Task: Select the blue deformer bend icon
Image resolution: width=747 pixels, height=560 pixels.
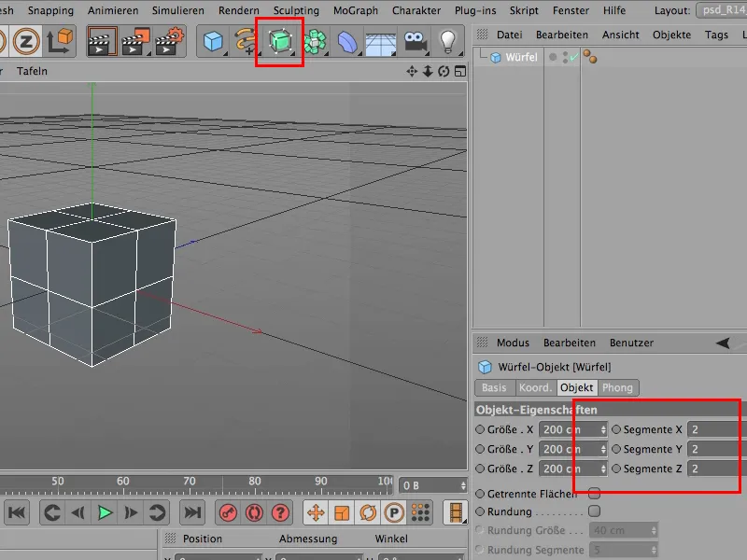Action: coord(347,42)
